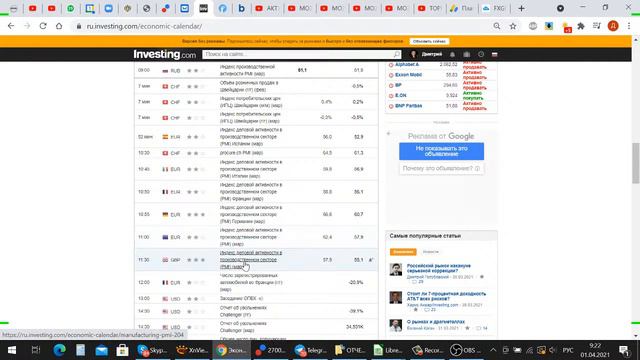The width and height of the screenshot is (640, 360).
Task: Open the Chrome media control icon
Action: tap(597, 26)
